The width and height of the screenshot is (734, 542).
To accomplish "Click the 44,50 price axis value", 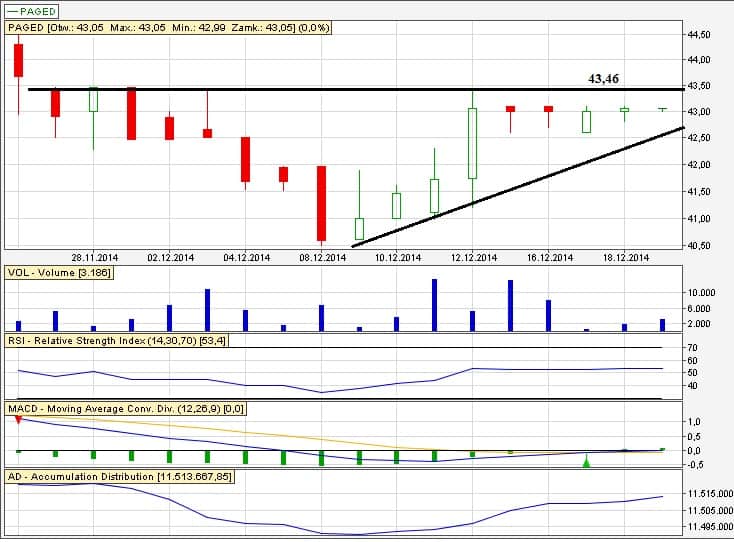I will pos(698,35).
